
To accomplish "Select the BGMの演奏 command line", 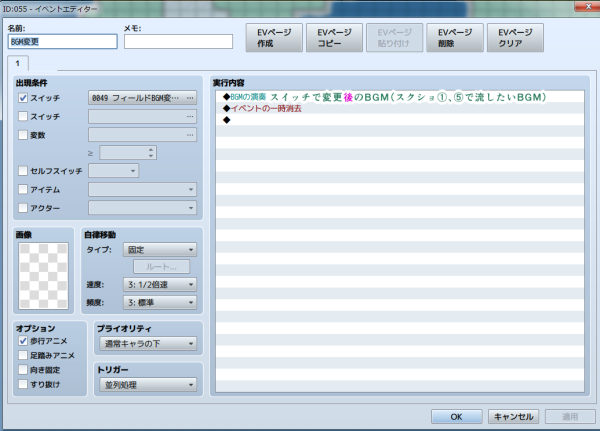I will (400, 97).
